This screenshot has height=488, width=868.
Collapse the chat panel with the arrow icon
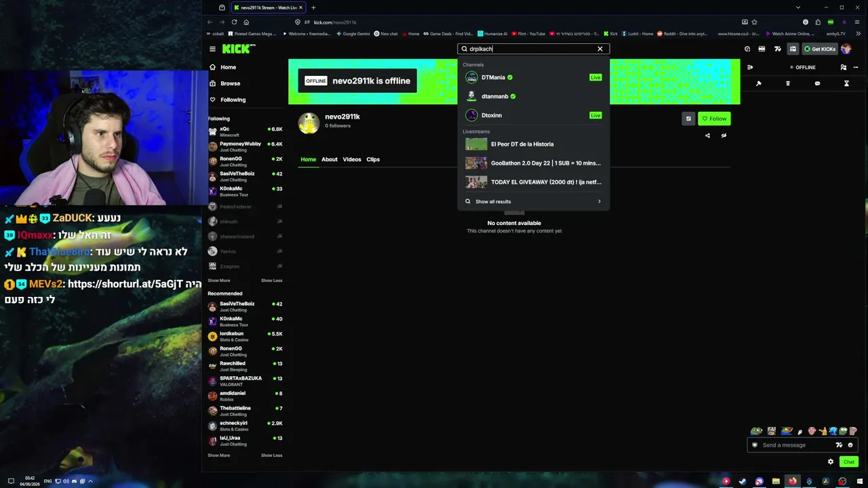point(750,67)
